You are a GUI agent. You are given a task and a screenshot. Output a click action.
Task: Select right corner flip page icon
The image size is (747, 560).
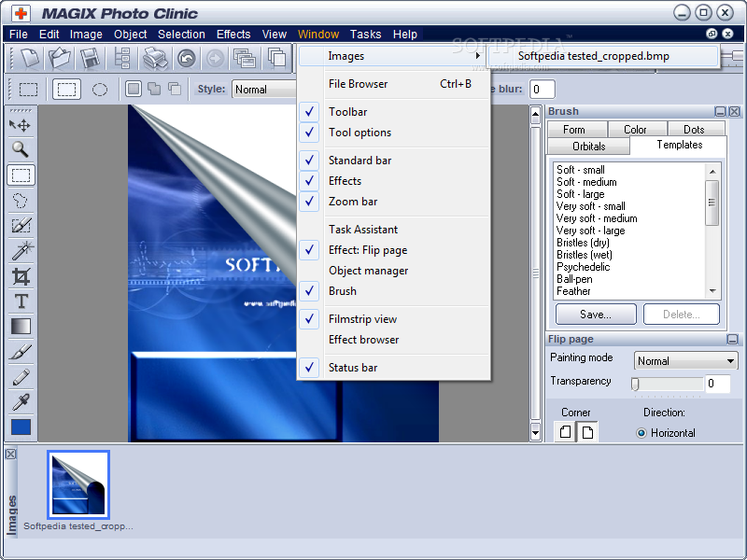tap(587, 432)
